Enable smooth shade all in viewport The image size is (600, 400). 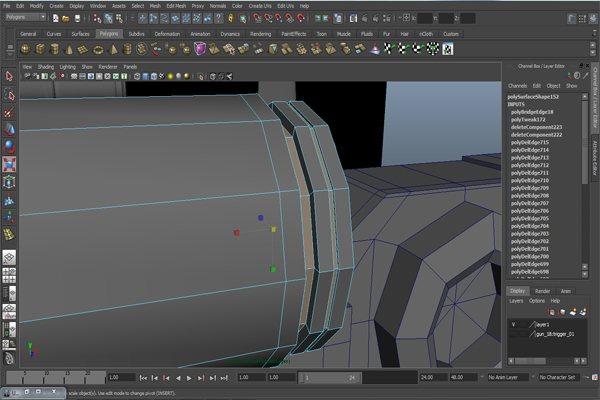click(145, 76)
